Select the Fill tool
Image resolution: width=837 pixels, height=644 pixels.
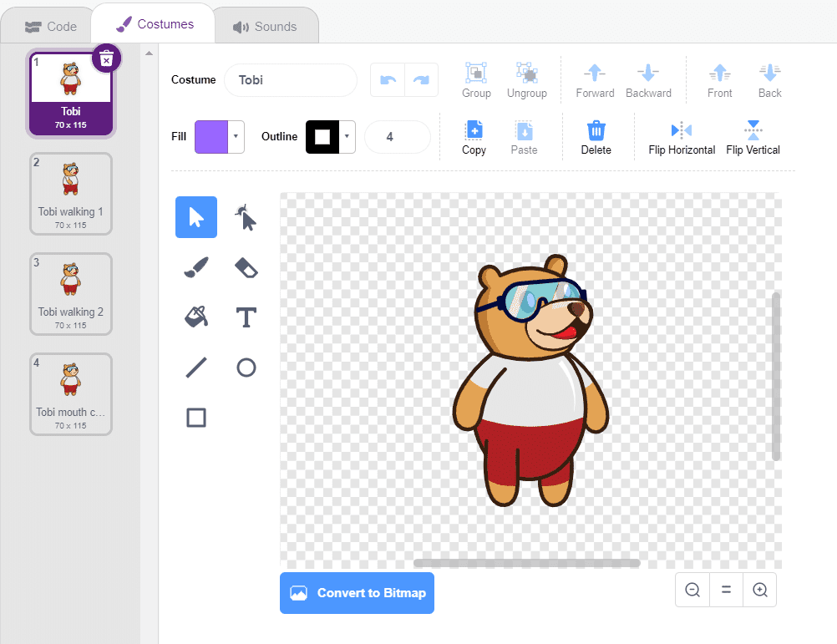(x=196, y=317)
